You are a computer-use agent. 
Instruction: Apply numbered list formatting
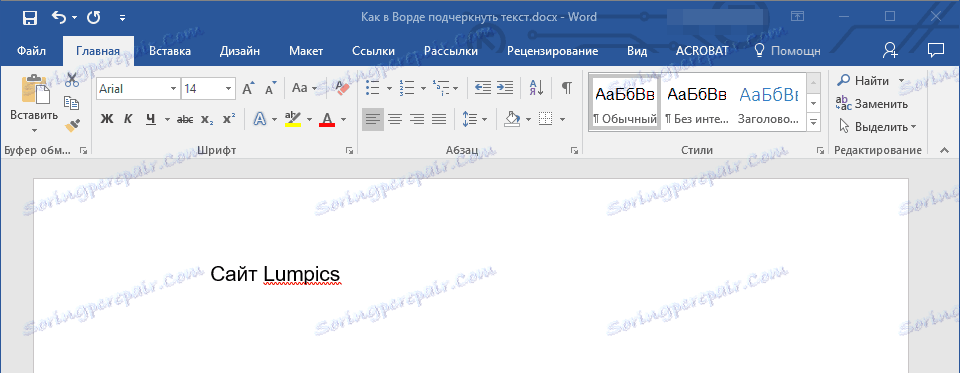tap(407, 89)
